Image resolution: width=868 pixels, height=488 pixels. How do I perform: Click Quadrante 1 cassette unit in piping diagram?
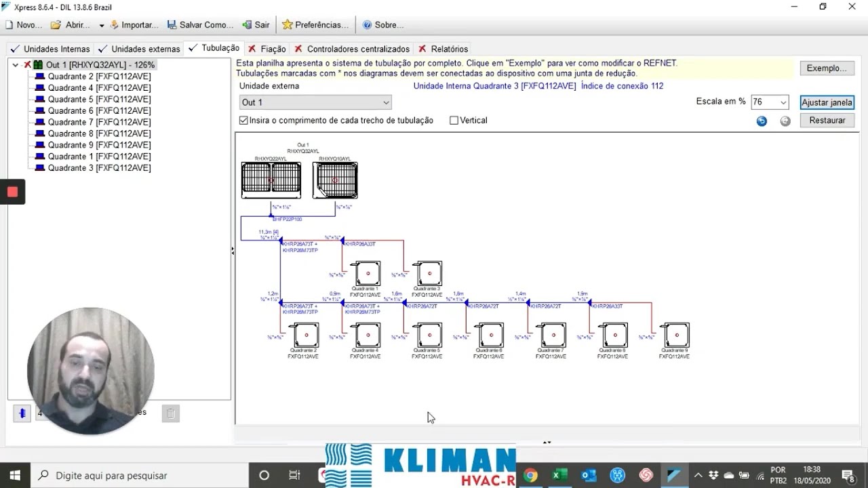click(368, 274)
